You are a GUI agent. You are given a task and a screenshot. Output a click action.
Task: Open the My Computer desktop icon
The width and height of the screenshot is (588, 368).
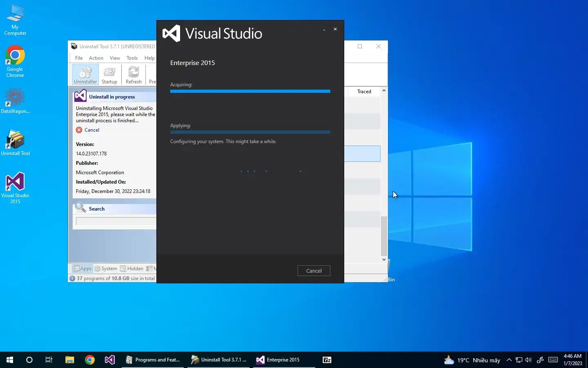coord(15,20)
